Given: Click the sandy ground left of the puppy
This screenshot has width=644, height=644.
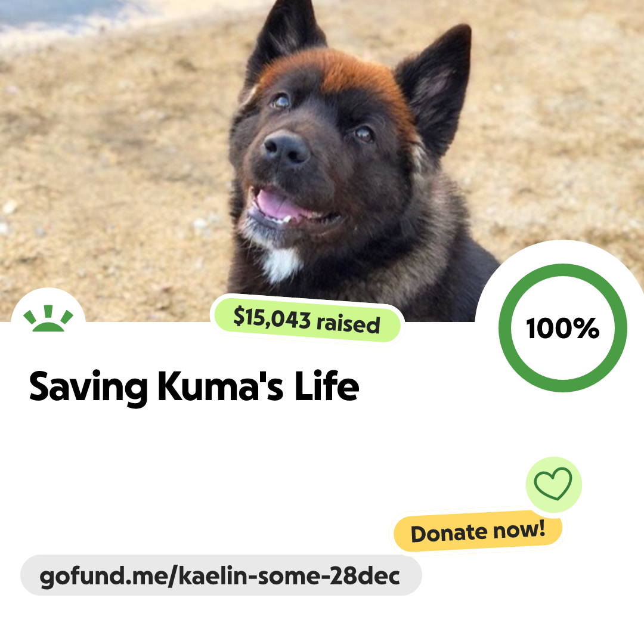Looking at the screenshot, I should (x=115, y=165).
